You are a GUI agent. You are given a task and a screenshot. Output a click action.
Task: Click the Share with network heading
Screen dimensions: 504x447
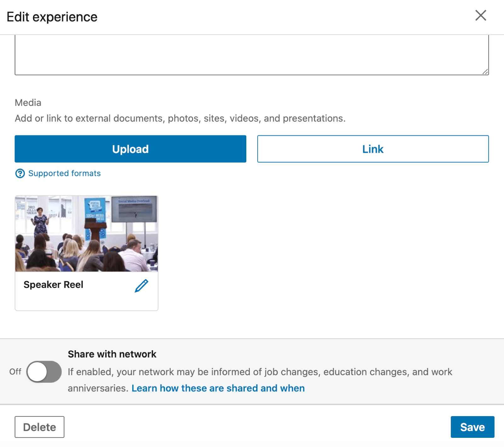(112, 354)
